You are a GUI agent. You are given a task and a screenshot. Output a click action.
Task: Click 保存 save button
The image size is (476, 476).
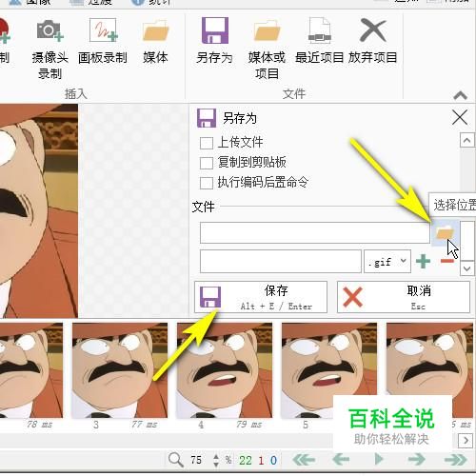261,297
